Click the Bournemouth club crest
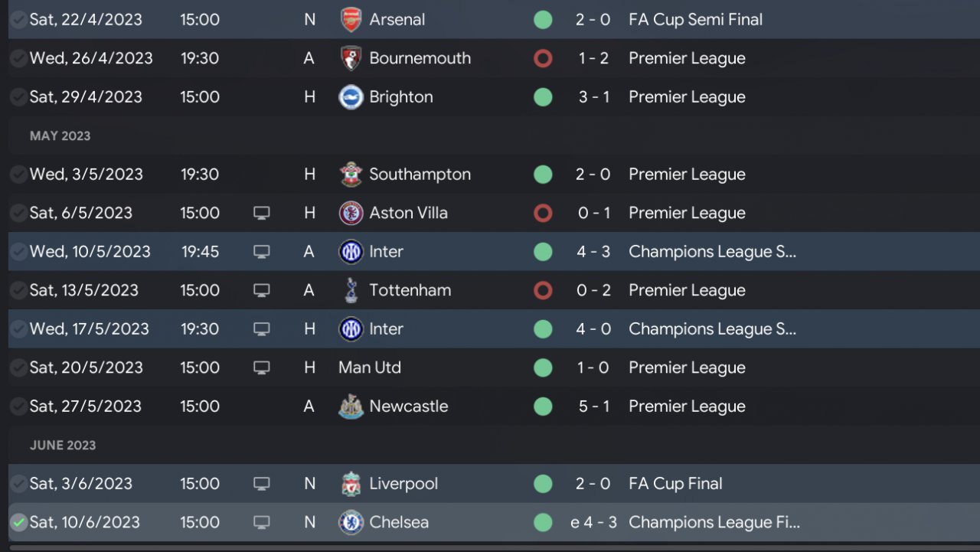Viewport: 980px width, 552px height. (x=351, y=58)
